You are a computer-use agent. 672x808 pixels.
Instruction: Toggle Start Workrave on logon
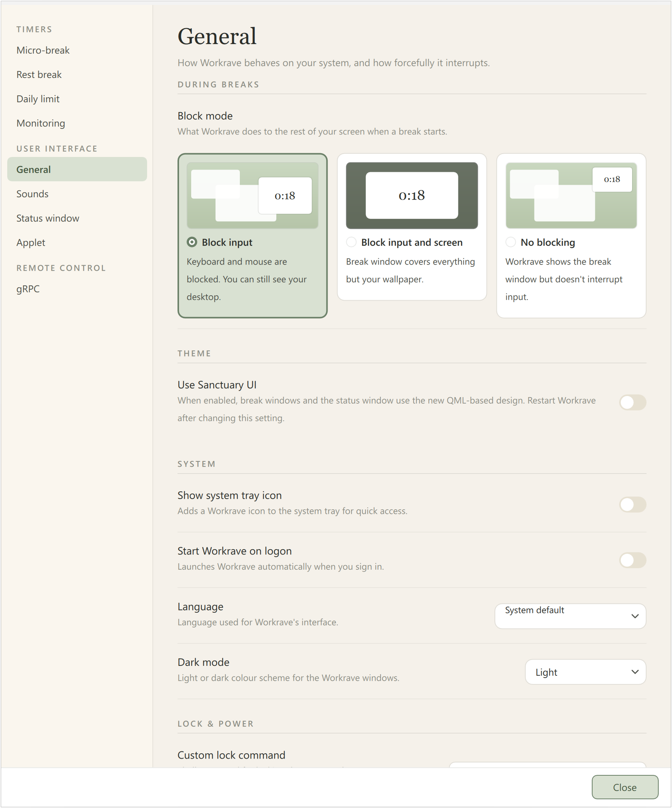point(632,560)
